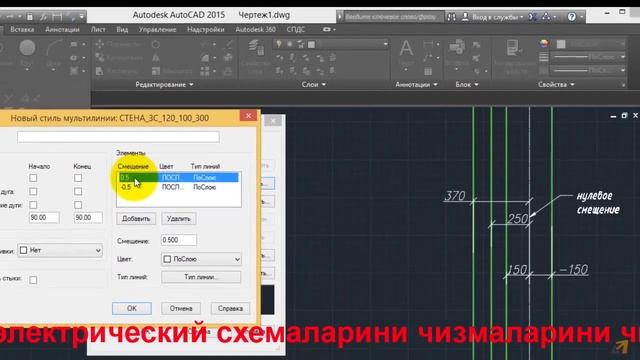The image size is (640, 360).
Task: Expand the Редактирование panel
Action: [x=164, y=84]
